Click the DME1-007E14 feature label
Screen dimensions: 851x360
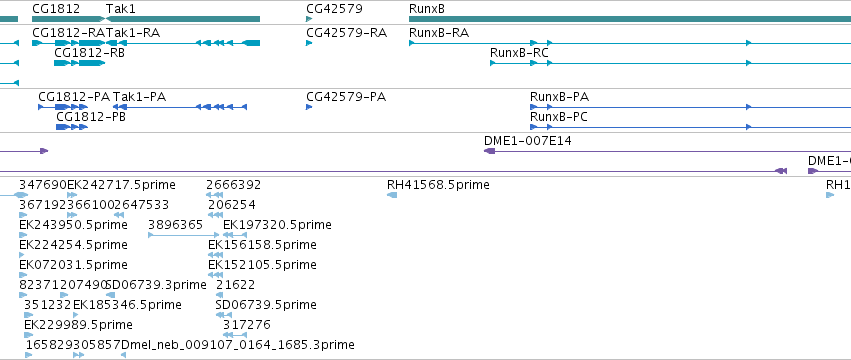click(x=528, y=141)
